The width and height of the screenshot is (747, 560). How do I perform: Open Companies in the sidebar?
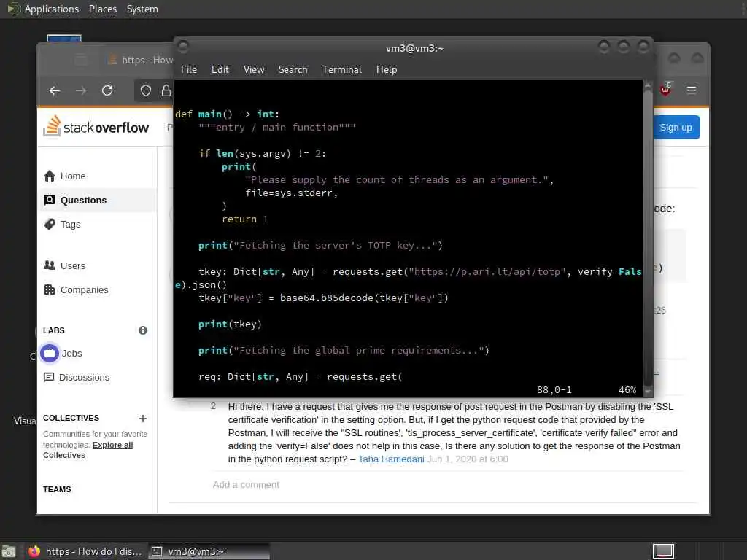(x=85, y=289)
